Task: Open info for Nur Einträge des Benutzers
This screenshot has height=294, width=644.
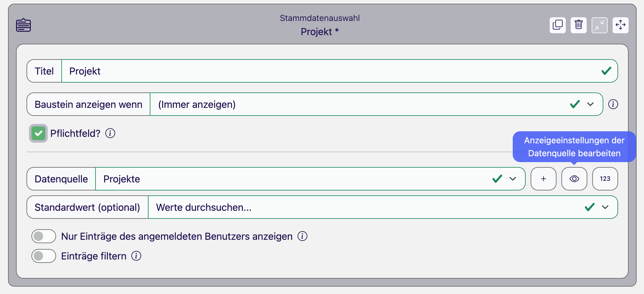Action: tap(302, 236)
